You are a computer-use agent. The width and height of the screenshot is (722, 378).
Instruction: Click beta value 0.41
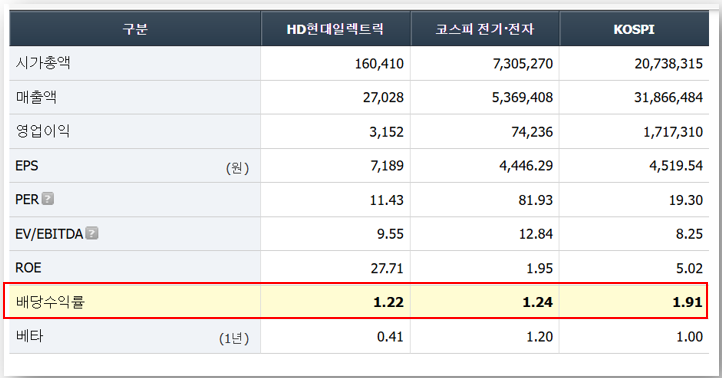[x=390, y=337]
